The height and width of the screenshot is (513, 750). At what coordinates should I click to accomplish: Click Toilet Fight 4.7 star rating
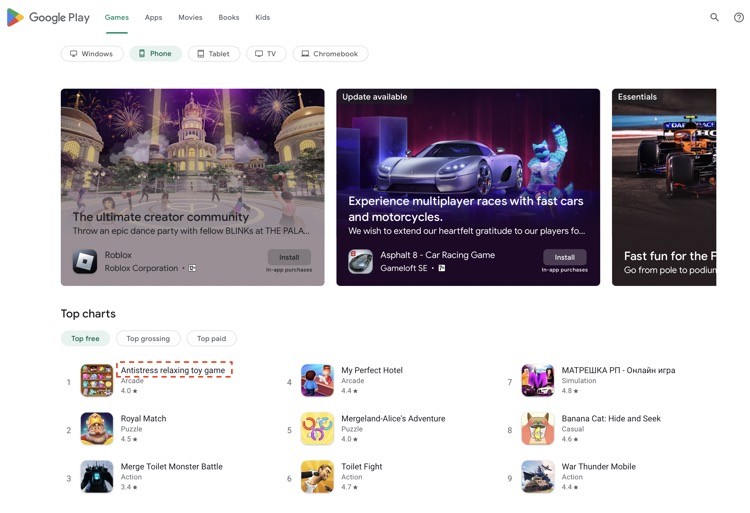(349, 487)
